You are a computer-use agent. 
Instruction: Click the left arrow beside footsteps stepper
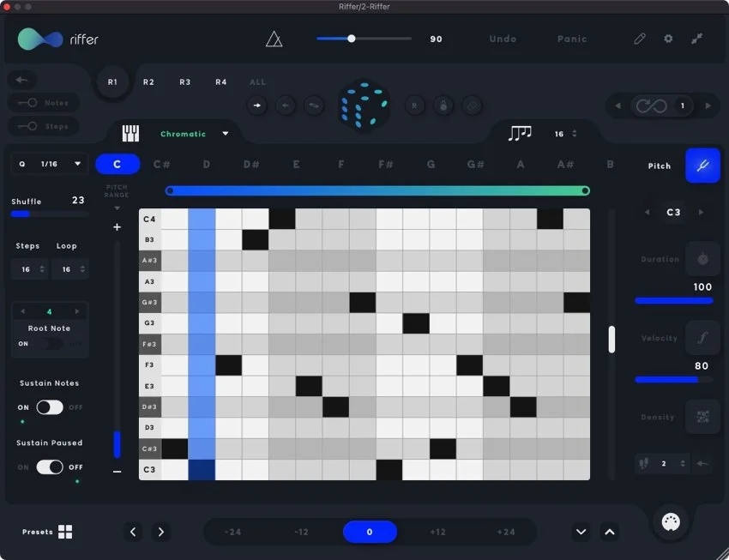pos(702,463)
